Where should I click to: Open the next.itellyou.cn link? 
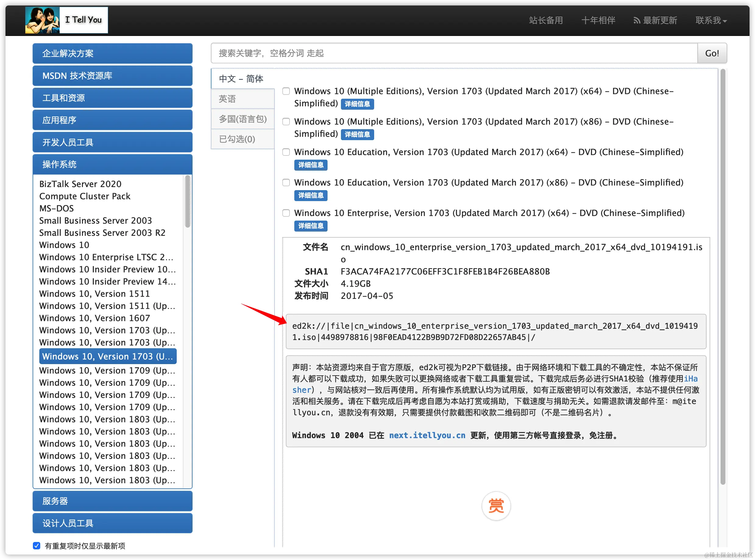(x=427, y=435)
